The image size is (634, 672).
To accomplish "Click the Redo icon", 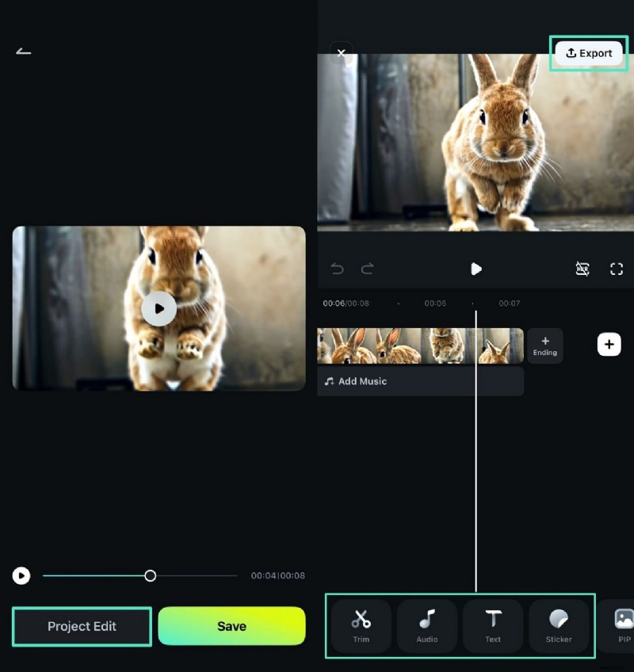I will 366,269.
